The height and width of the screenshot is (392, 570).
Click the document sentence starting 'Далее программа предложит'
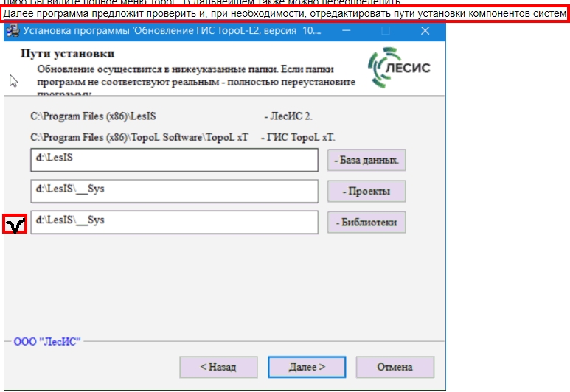tap(285, 14)
